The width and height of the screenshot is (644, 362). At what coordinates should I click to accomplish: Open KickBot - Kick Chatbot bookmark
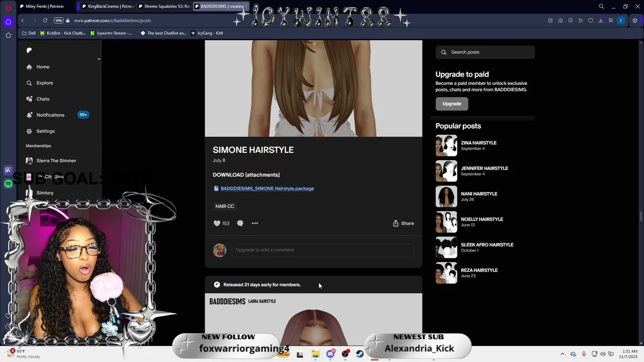pos(62,33)
